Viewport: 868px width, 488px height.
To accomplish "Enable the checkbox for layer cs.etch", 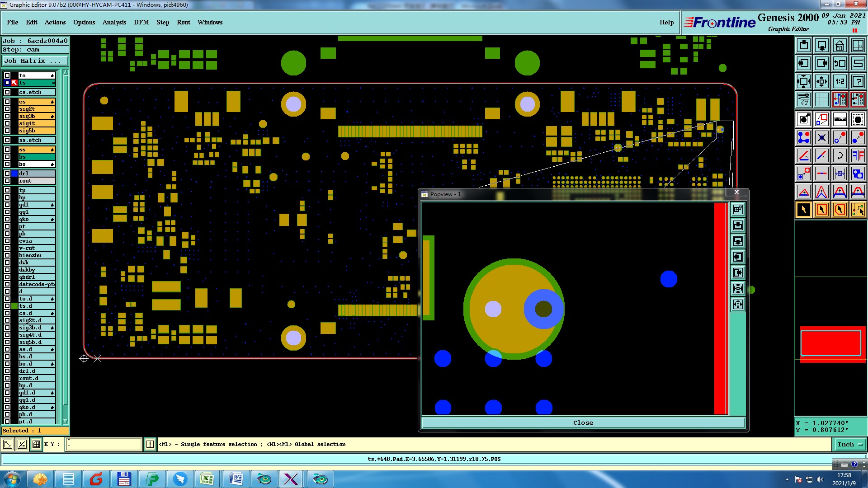I will pos(7,92).
